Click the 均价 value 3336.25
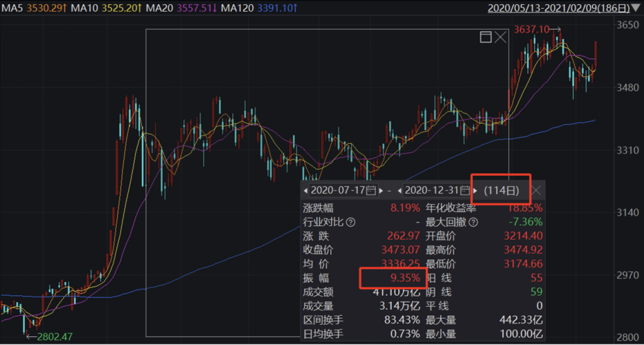 point(401,264)
